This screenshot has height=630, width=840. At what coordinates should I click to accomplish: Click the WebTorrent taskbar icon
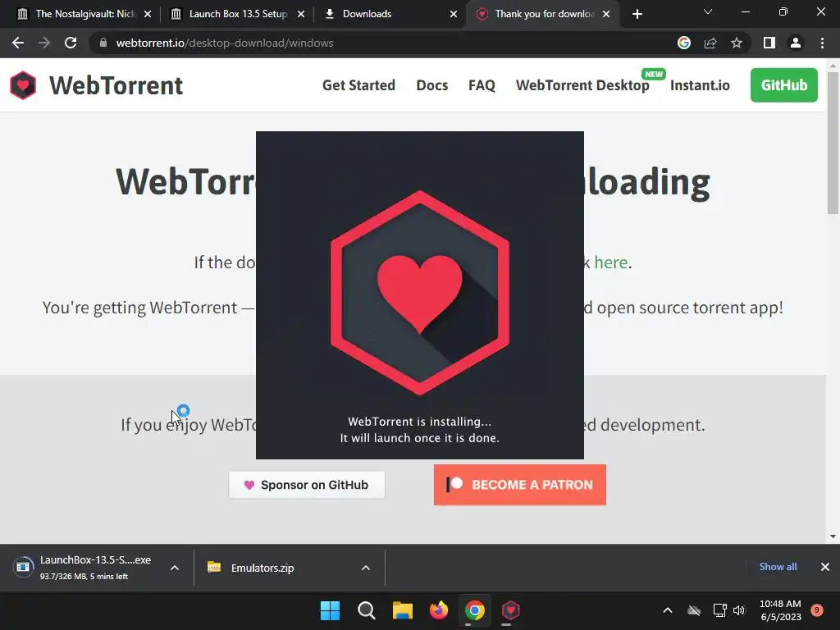pyautogui.click(x=510, y=610)
